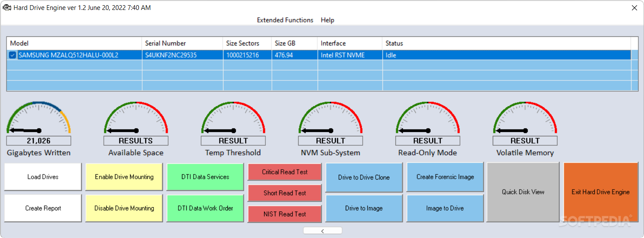644x238 pixels.
Task: Click the Volatile Memory gauge dial
Action: pos(525,118)
